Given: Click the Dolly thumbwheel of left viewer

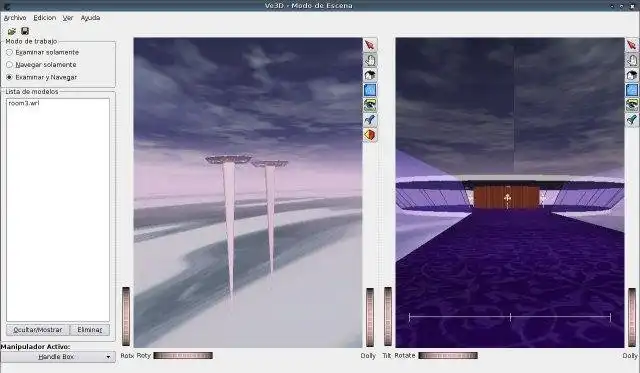Looking at the screenshot, I should click(x=370, y=317).
